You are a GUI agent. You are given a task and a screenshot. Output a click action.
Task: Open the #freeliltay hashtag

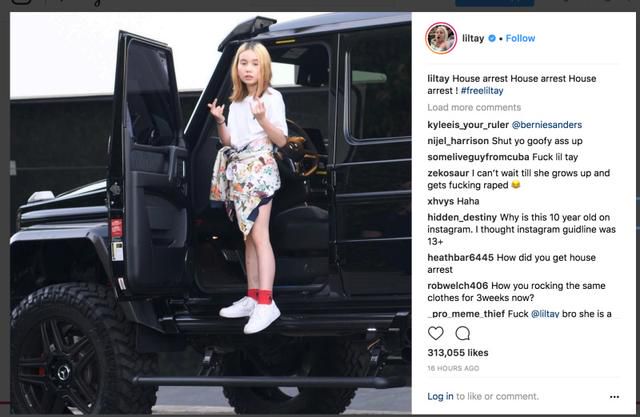[482, 91]
